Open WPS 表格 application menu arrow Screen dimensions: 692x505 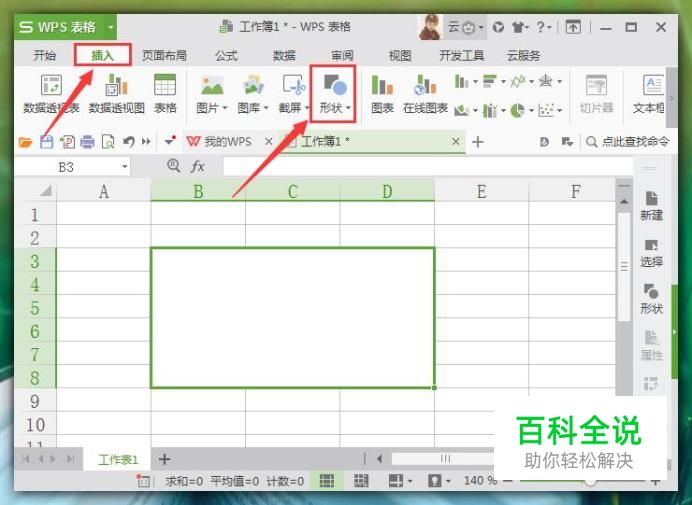[111, 27]
